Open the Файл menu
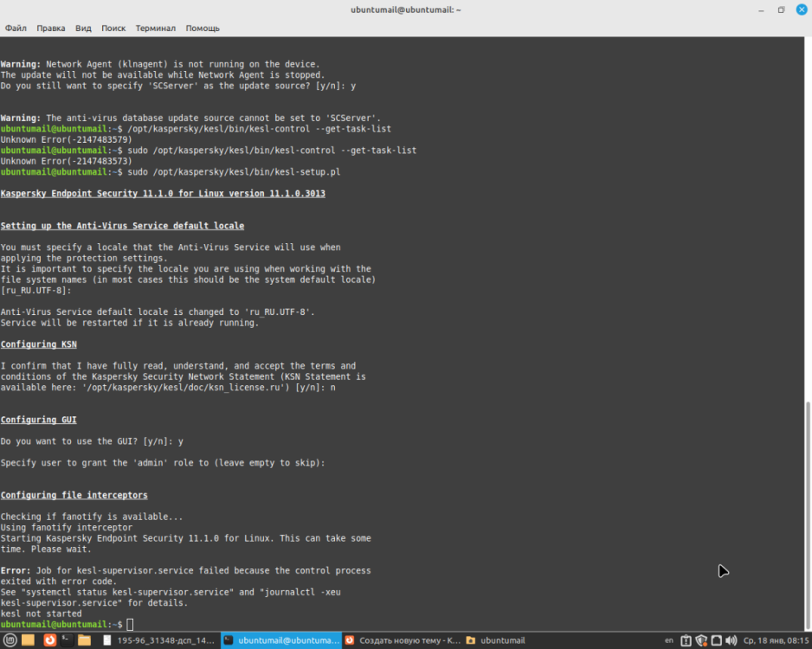812x649 pixels. (x=16, y=28)
